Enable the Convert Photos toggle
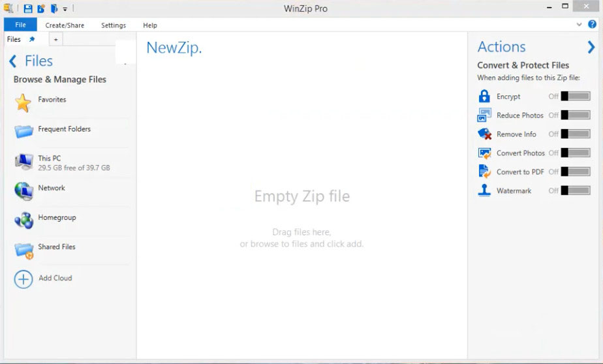The width and height of the screenshot is (603, 364). point(576,153)
